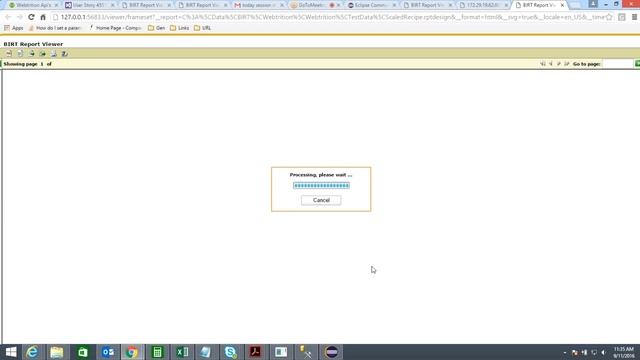Open the Calculator taskbar icon
The height and width of the screenshot is (360, 640).
(157, 352)
